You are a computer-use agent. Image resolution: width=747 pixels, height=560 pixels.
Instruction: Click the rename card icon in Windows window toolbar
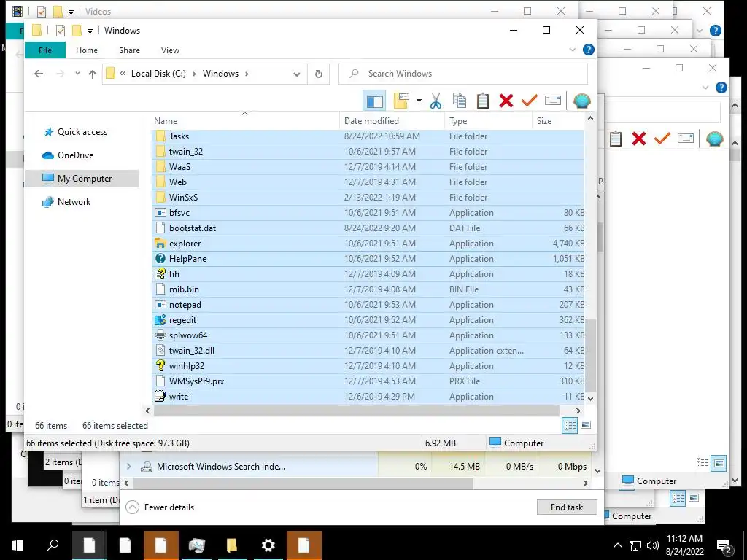click(x=553, y=101)
